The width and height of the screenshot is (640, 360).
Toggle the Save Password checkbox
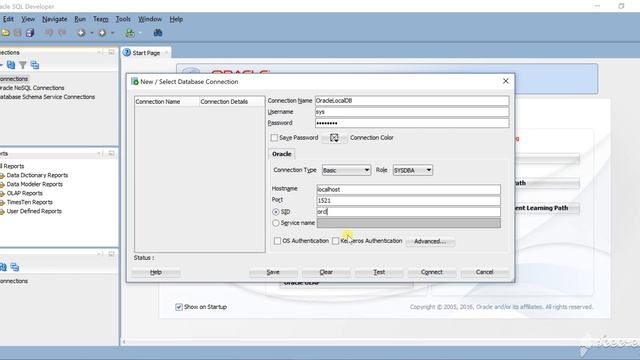click(x=274, y=138)
